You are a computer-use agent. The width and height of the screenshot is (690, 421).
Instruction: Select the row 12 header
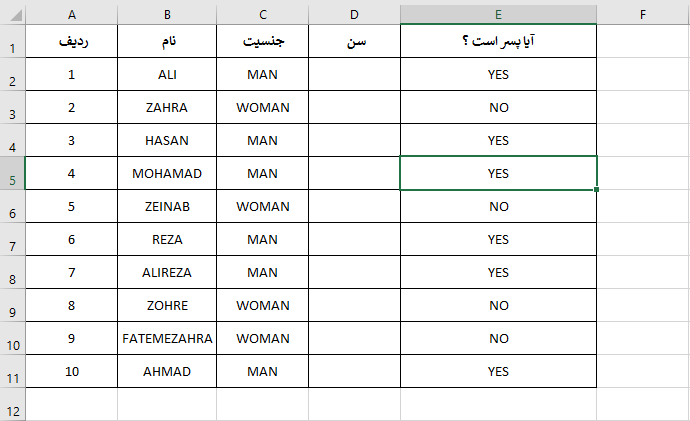click(12, 410)
